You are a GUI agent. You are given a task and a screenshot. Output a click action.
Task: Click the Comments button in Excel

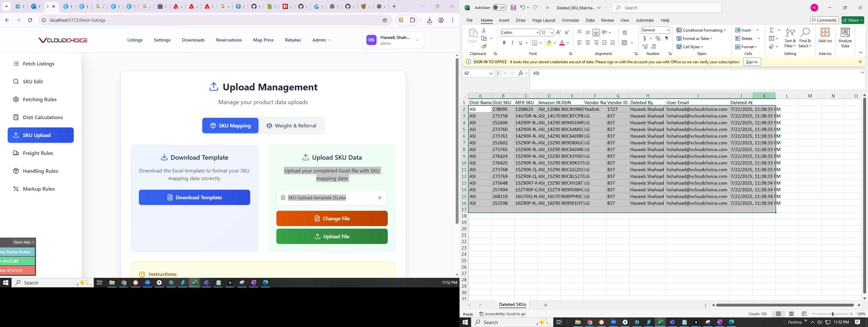(x=824, y=20)
